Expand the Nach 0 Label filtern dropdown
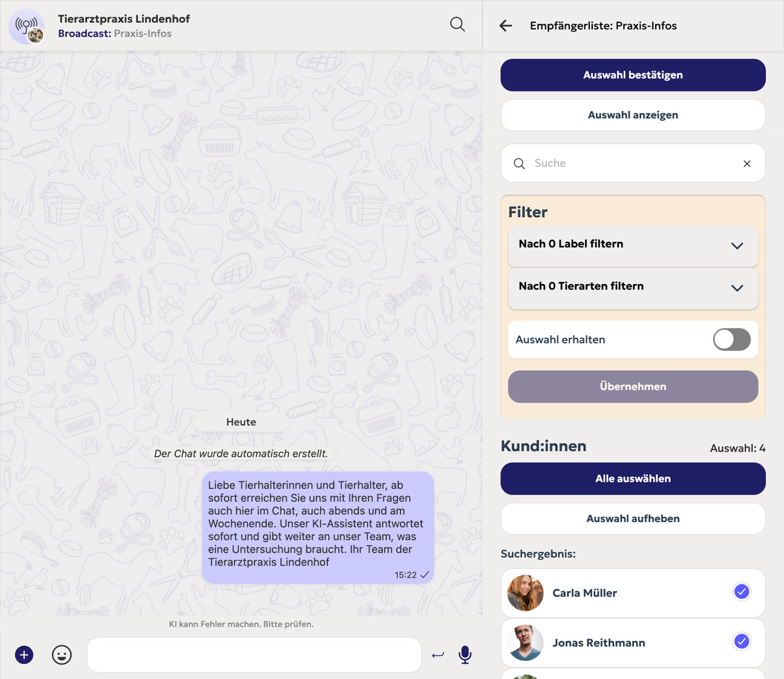This screenshot has width=784, height=679. (633, 246)
